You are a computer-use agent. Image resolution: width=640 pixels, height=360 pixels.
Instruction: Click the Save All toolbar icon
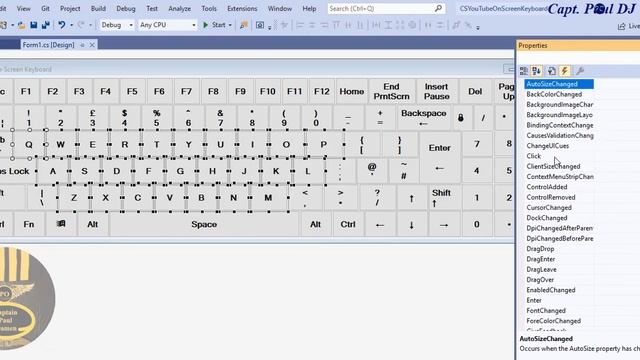(45, 25)
